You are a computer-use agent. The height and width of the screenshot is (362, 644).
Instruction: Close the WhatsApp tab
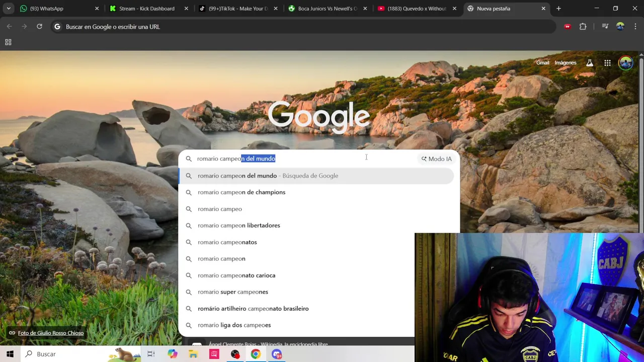[97, 9]
